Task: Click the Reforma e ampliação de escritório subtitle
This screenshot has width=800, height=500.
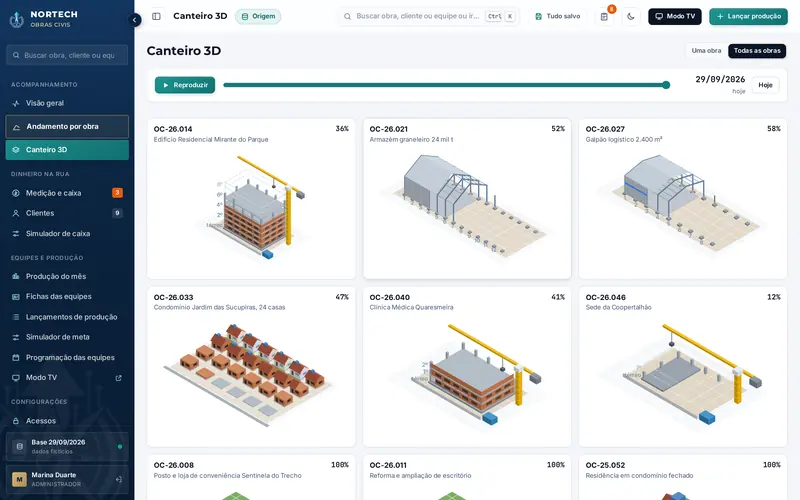Action: (420, 476)
